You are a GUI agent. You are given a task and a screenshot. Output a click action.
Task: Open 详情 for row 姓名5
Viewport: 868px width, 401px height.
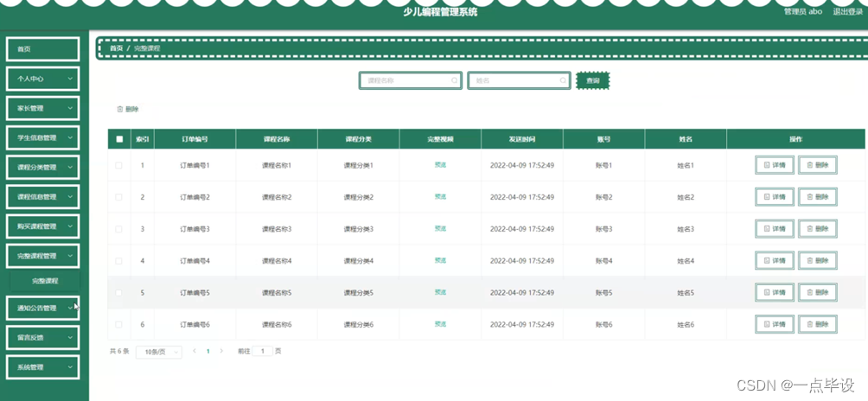775,293
